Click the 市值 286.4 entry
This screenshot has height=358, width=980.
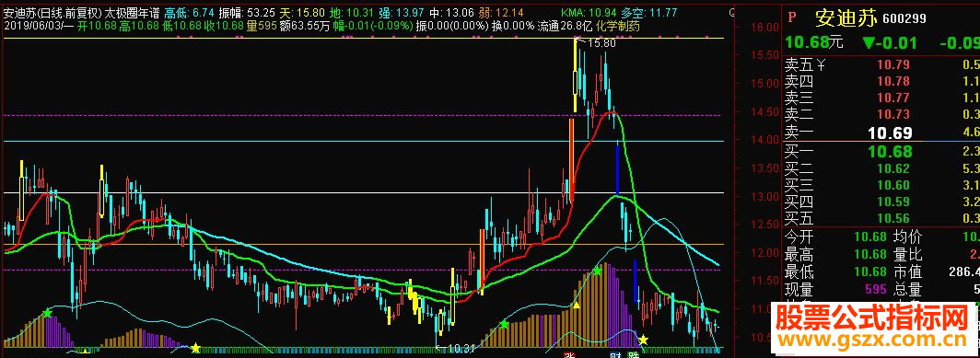point(937,271)
